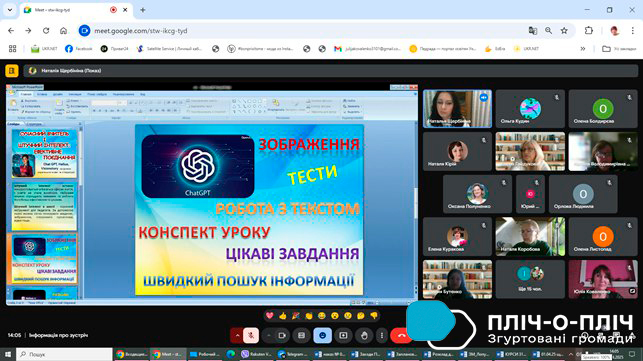Open the Gmail bookmark

click(x=367, y=49)
